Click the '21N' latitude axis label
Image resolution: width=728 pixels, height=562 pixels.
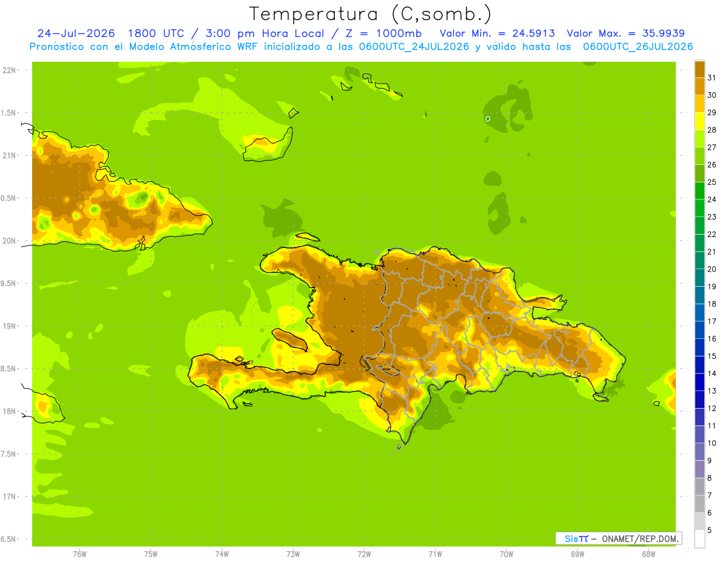(x=10, y=155)
